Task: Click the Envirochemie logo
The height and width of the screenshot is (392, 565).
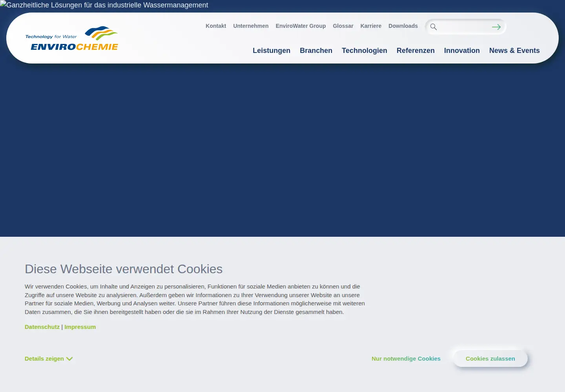Action: pos(71,38)
